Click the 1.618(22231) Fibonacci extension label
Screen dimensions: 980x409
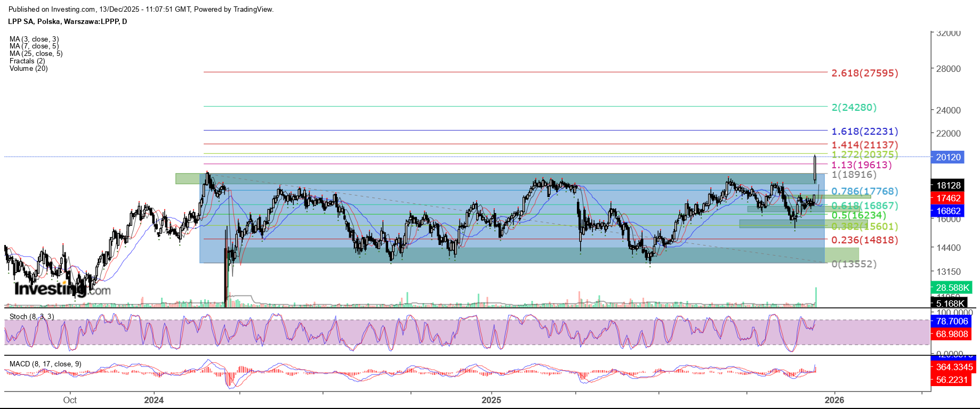click(x=864, y=132)
